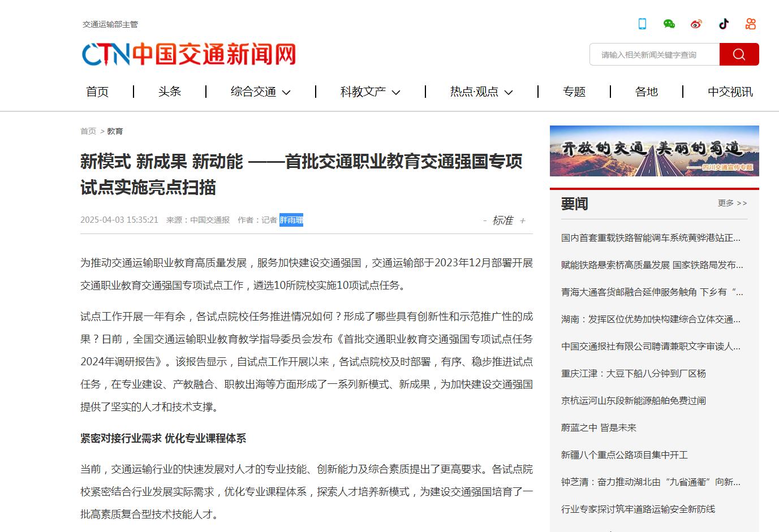Decrease font size with minus sign
The height and width of the screenshot is (532, 779).
point(485,221)
